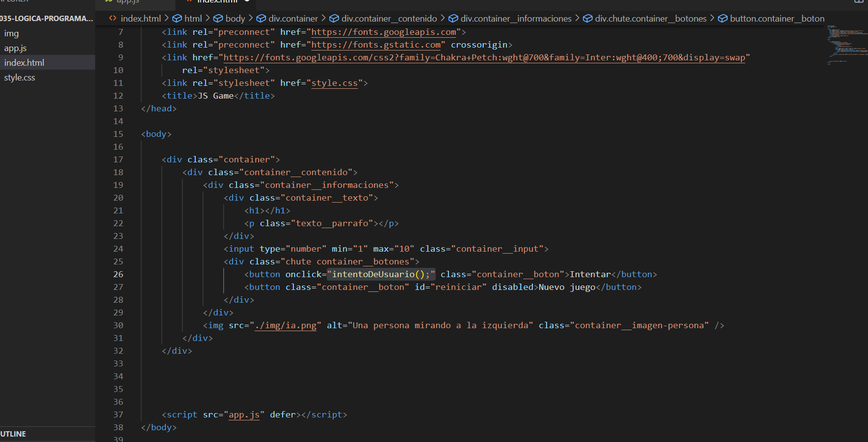
Task: Click the "JS Game" title text
Action: coord(215,96)
